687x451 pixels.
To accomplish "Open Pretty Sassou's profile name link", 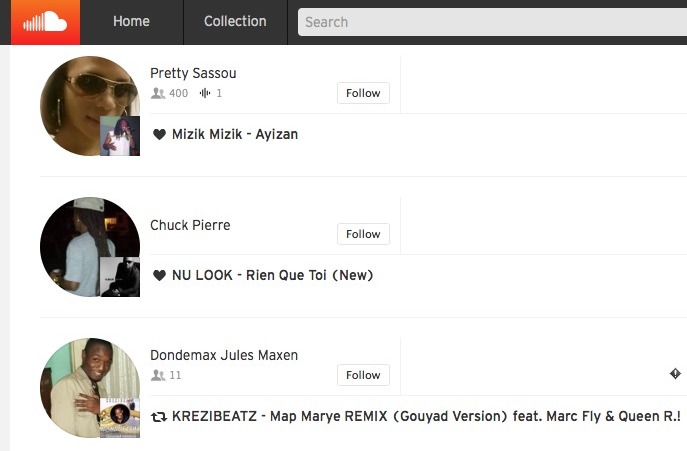I will tap(193, 73).
